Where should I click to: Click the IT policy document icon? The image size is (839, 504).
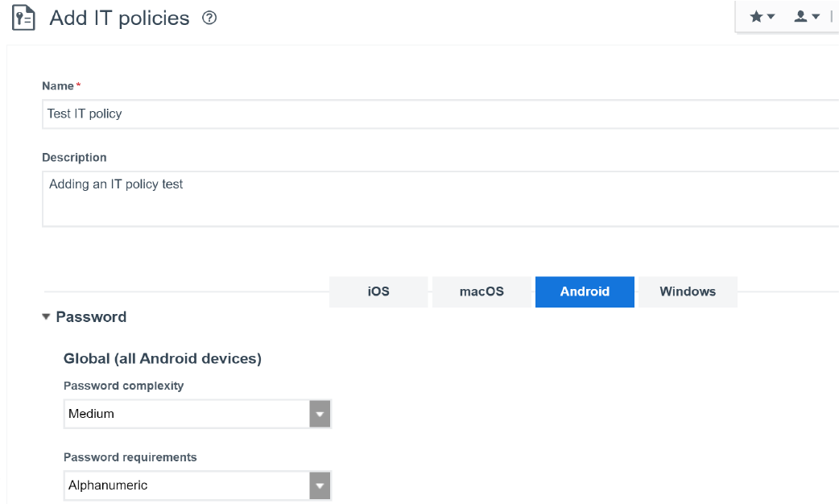point(23,18)
